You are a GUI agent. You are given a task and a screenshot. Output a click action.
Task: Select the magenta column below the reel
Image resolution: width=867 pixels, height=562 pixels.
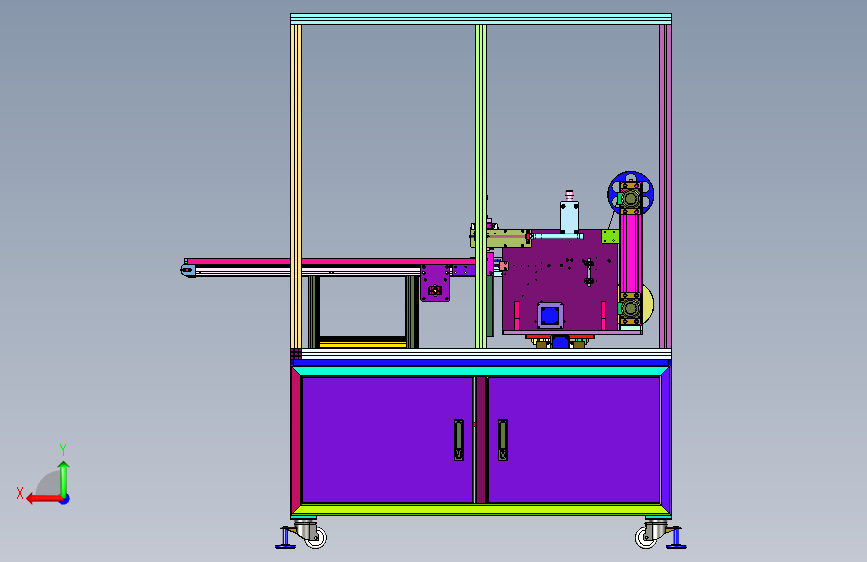[x=630, y=254]
